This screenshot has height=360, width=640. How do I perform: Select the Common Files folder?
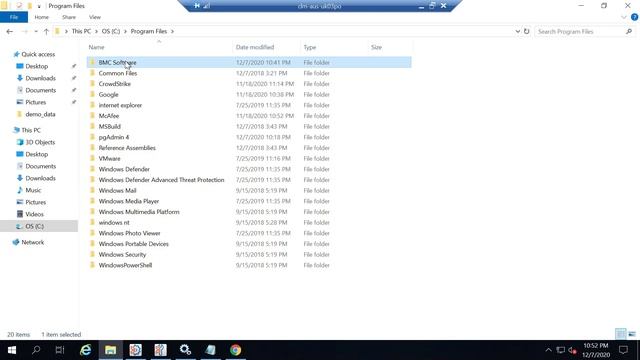[x=118, y=73]
